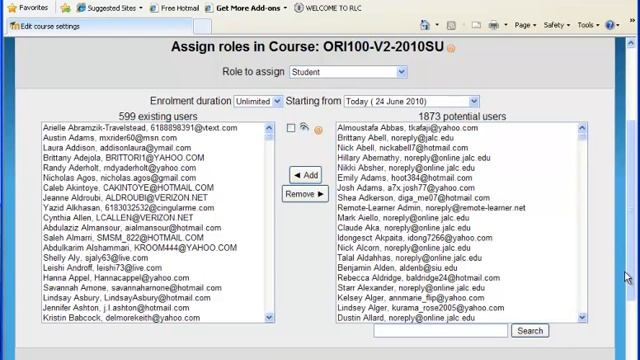Select Kristin Babcock in existing users

153,318
